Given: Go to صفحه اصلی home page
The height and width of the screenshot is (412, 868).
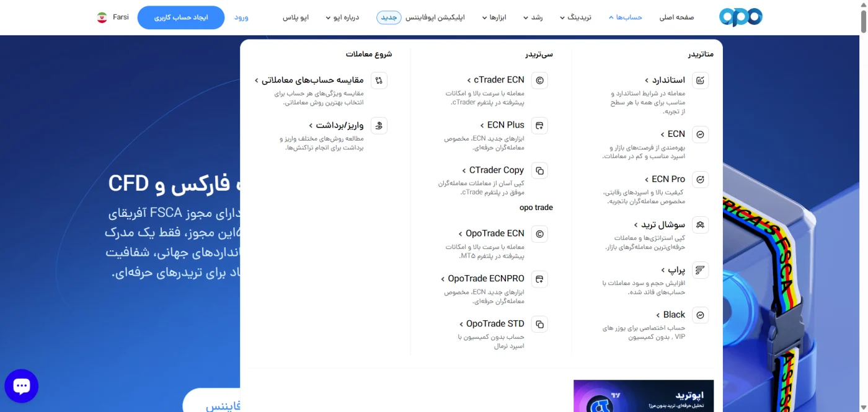Looking at the screenshot, I should [676, 17].
